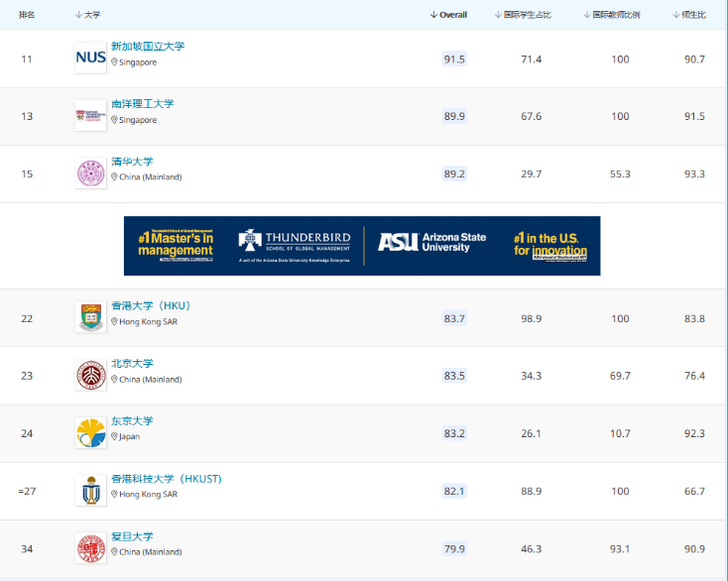Click rank number 22

(27, 319)
